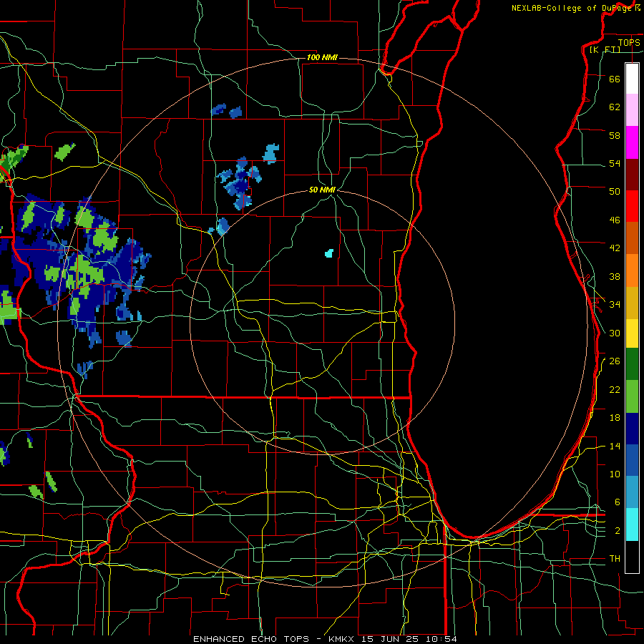This screenshot has height=644, width=644.
Task: Click the isolated cyan echo inside 50 NMI ring
Action: coord(329,253)
